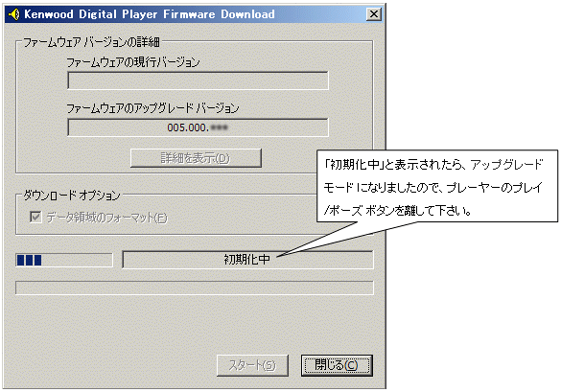Click the ファームウェアの現行バージョン field
Screen dimensions: 561x392
coord(198,81)
